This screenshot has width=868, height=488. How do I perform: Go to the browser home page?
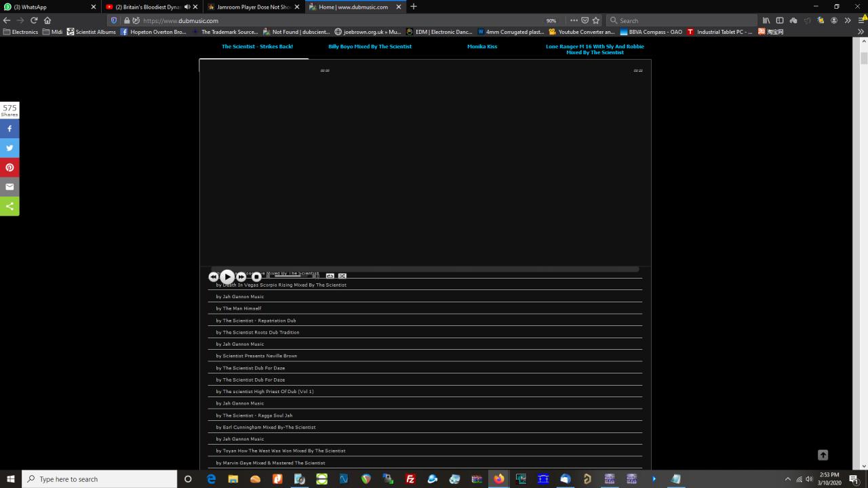[47, 20]
